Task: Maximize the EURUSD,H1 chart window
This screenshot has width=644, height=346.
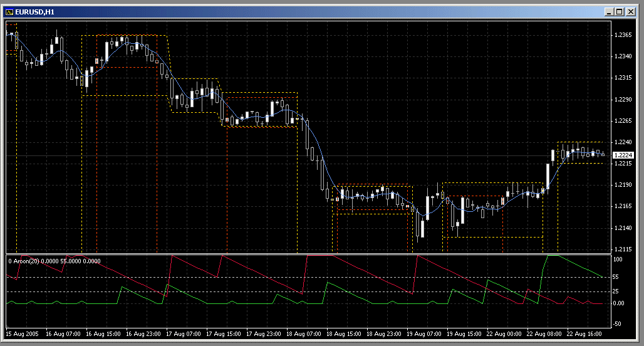Action: tap(620, 11)
